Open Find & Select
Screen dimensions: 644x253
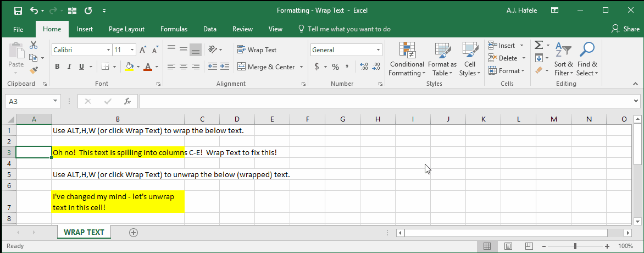587,59
